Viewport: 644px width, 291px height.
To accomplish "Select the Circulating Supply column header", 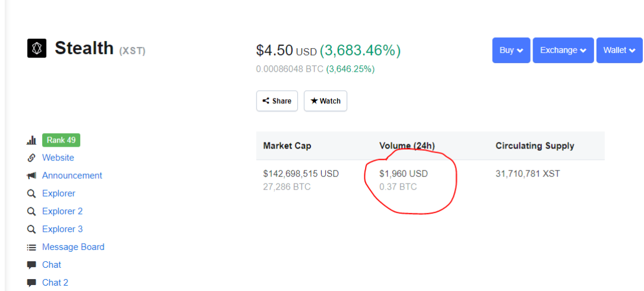I will point(535,145).
